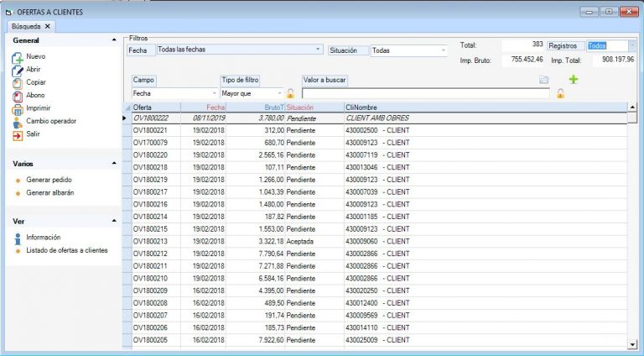Click Generar pedido

coord(49,180)
